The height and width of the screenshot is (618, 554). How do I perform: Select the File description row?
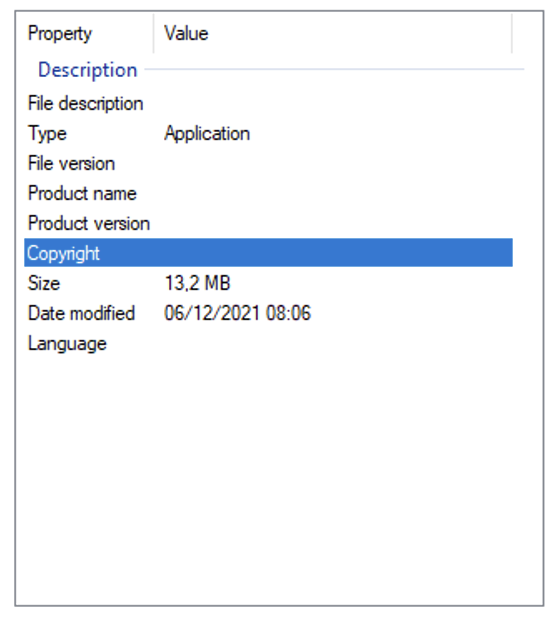pos(268,104)
